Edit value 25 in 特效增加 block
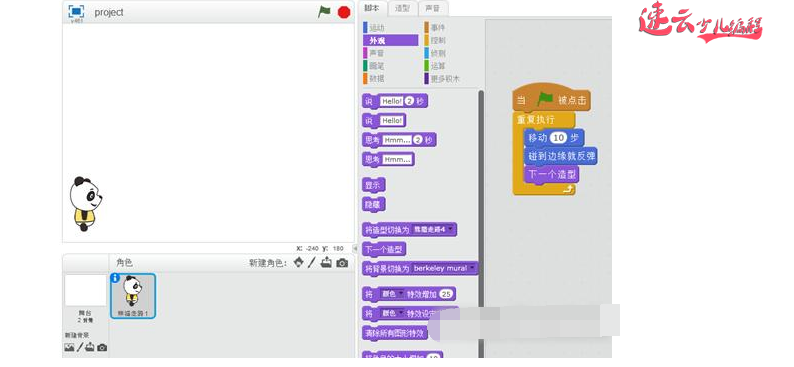Viewport: 794px width, 367px height. click(x=447, y=294)
